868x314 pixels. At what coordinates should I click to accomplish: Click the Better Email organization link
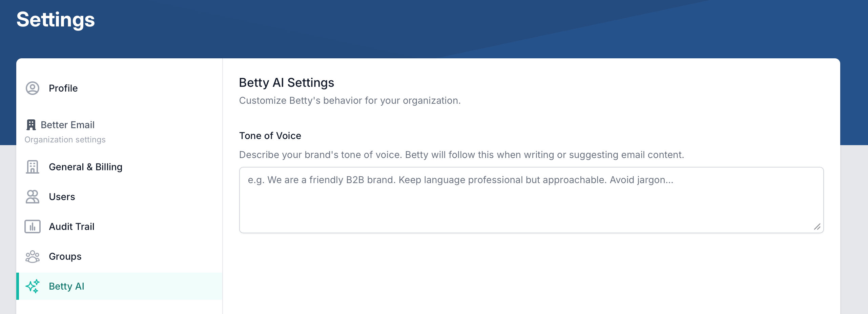(x=68, y=125)
